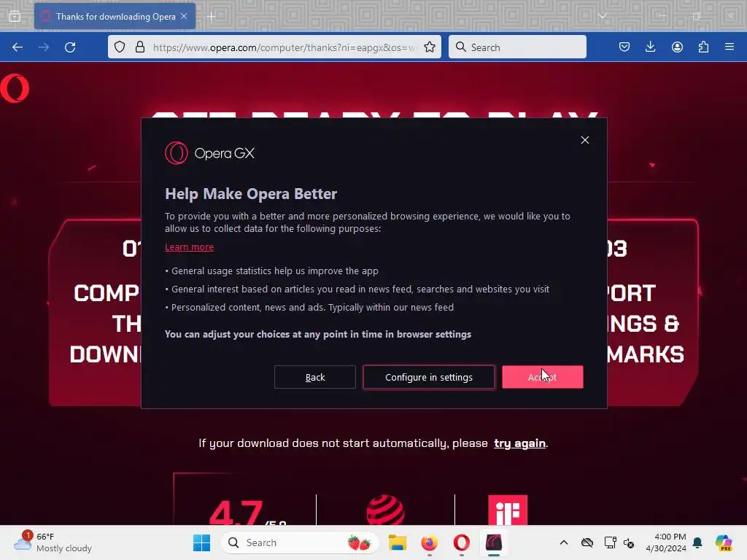The image size is (747, 560).
Task: Click the iF design award badge
Action: point(508,510)
